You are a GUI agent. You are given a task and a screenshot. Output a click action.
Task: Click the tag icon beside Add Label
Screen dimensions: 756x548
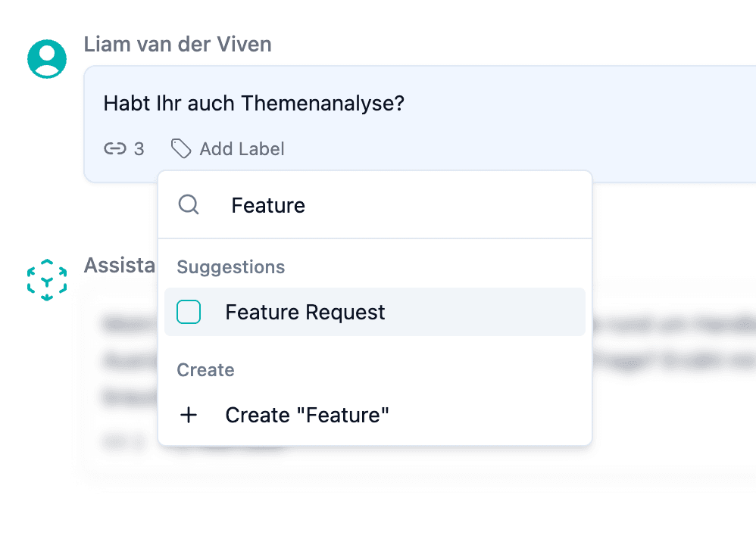click(181, 149)
